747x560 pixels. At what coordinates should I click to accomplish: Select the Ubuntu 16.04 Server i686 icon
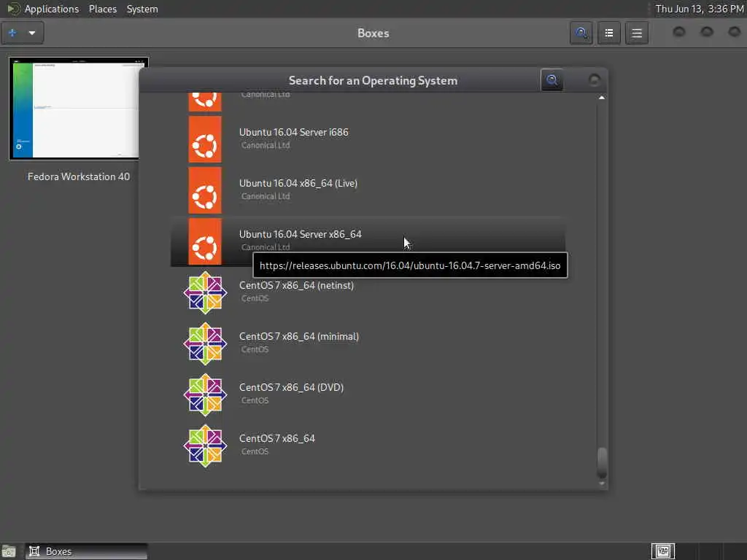(205, 139)
